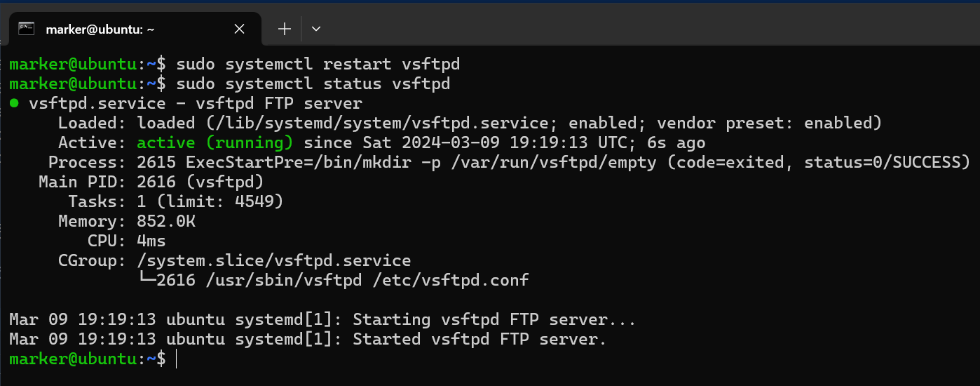This screenshot has height=386, width=980.
Task: Click the empty prompt cursor on the last line
Action: tap(177, 359)
